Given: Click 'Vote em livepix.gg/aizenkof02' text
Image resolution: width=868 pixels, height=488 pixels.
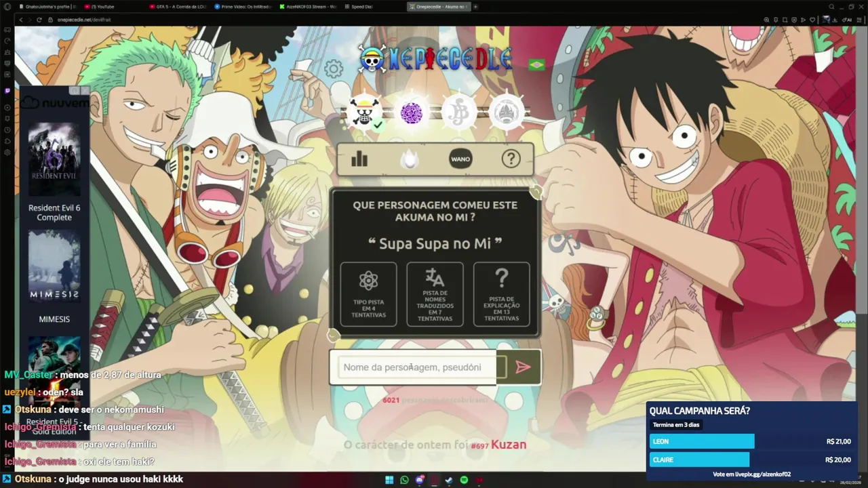Looking at the screenshot, I should click(751, 474).
